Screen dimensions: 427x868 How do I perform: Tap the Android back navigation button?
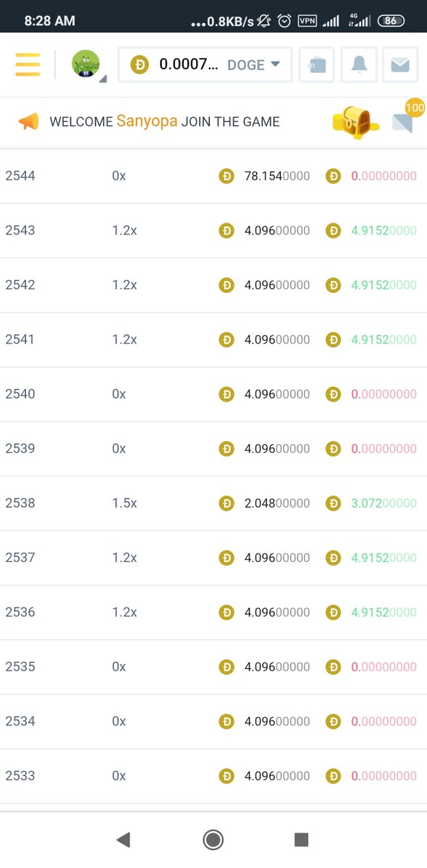[x=123, y=840]
